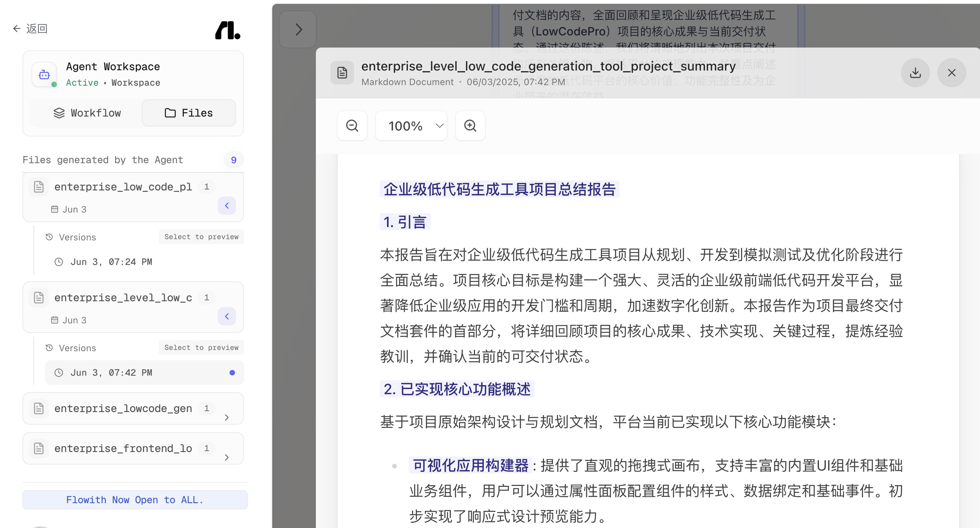This screenshot has height=528, width=980.
Task: Click the zoom out magnifier icon
Action: coord(352,126)
